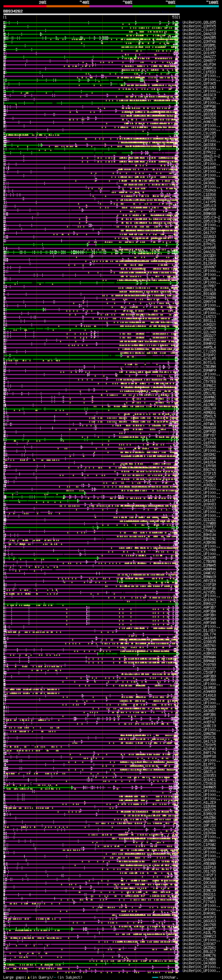This screenshot has width=222, height=980.
Task: Click the green alignment bar for Q4A2U1
Action: 91,252
